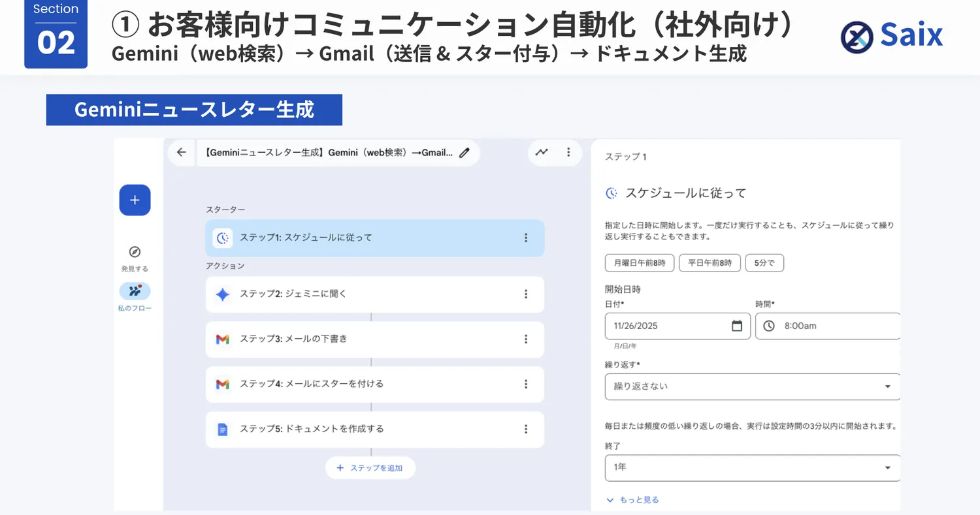Open more options for ステップ4

click(526, 384)
